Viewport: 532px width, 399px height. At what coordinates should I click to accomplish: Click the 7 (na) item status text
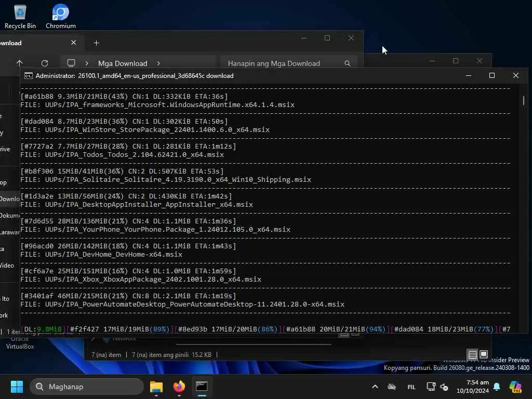point(106,354)
